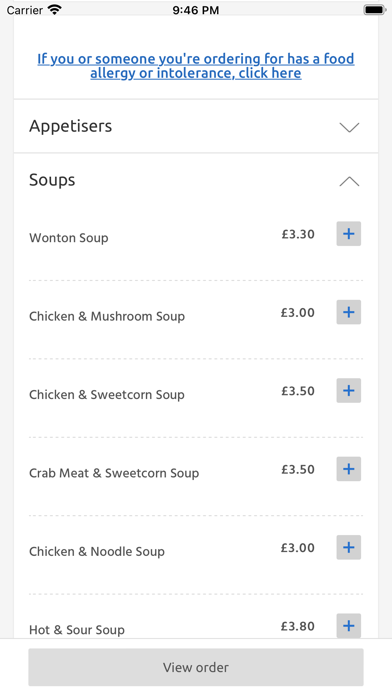Tap the £3.30 Wonton Soup price
The height and width of the screenshot is (696, 392).
click(x=298, y=234)
